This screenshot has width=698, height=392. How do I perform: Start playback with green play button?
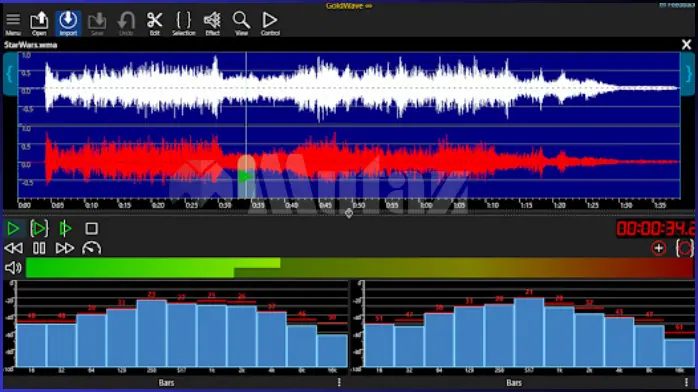coord(13,228)
